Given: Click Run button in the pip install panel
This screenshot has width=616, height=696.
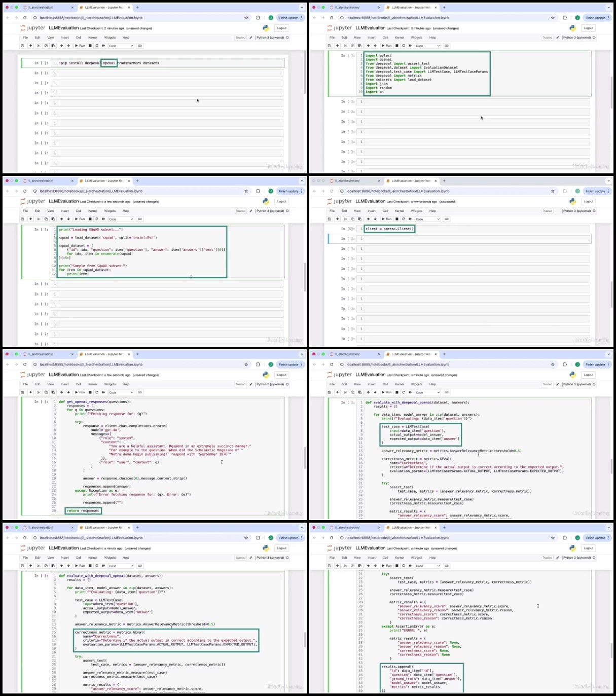Looking at the screenshot, I should [80, 46].
